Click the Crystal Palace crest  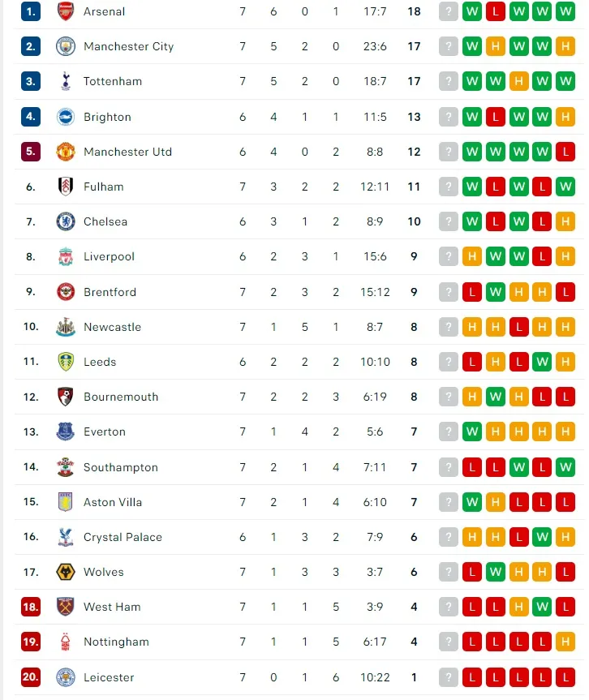pos(66,537)
